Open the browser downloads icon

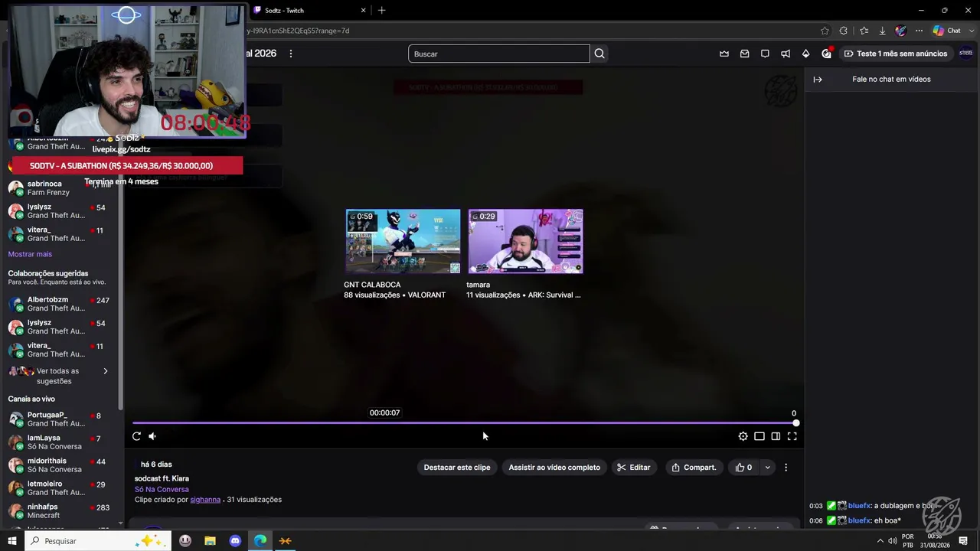[x=882, y=31]
